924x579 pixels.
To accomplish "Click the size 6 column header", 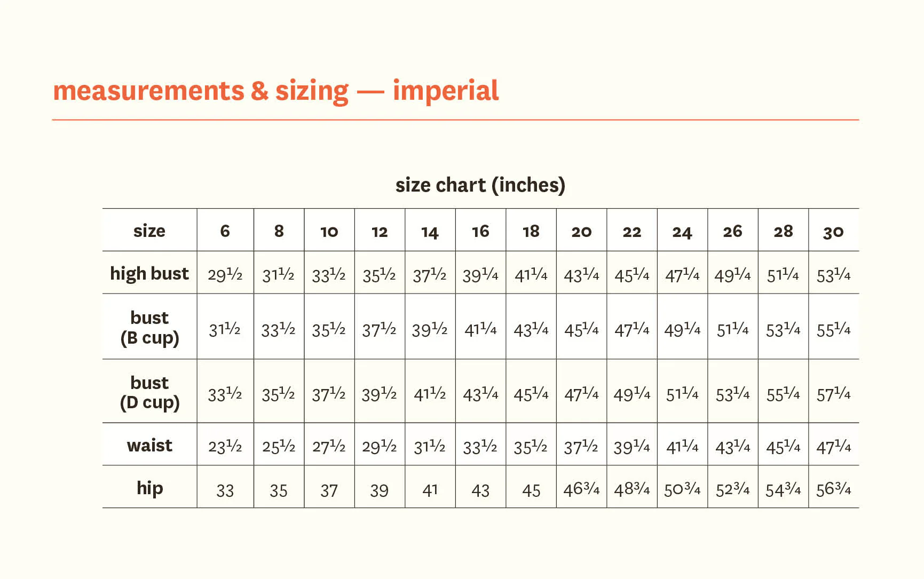I will click(x=225, y=231).
